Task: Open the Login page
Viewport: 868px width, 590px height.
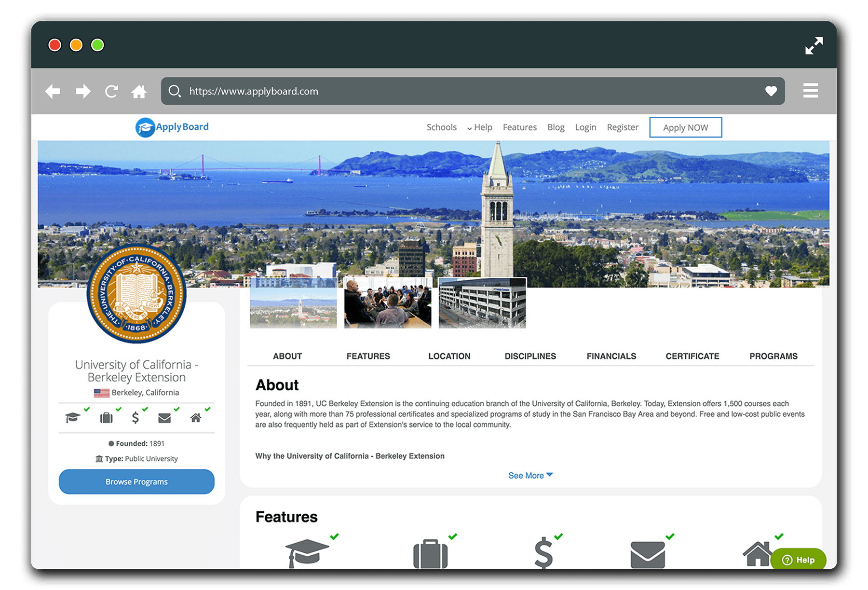Action: coord(585,127)
